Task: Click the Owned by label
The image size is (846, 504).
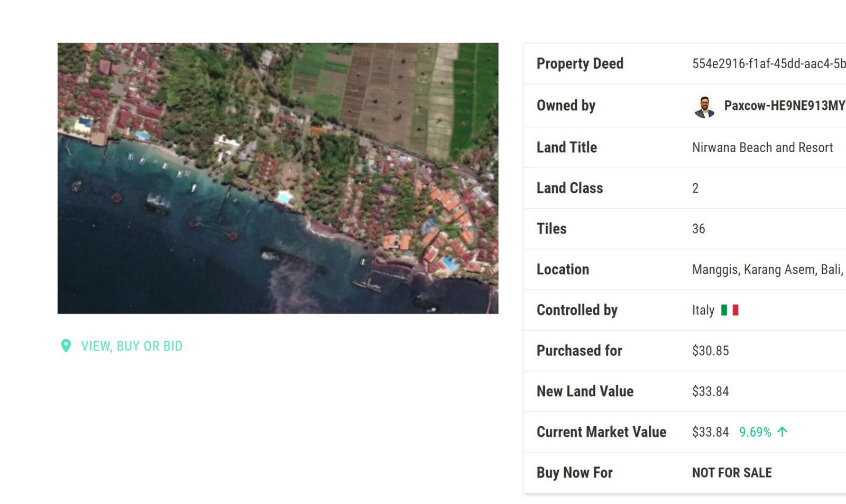Action: pyautogui.click(x=566, y=106)
